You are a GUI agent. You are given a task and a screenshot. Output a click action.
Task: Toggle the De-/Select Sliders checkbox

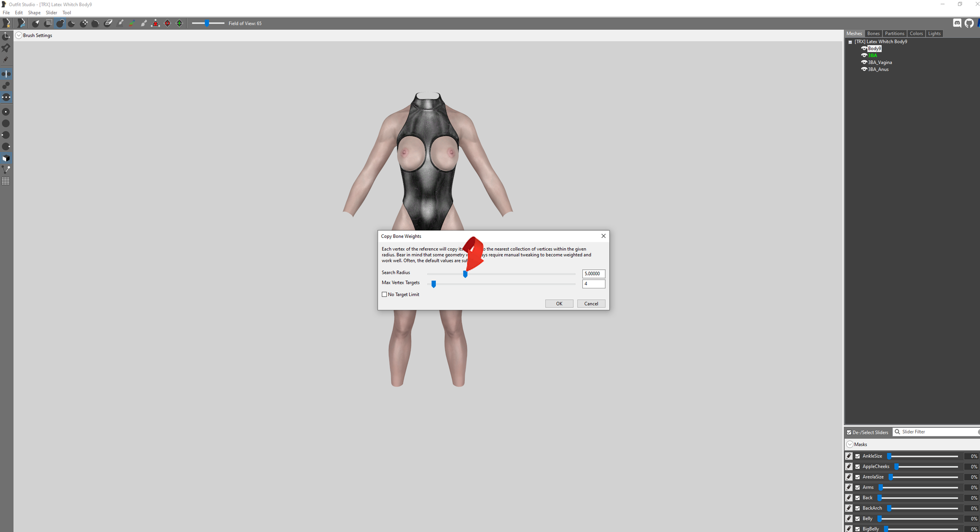tap(849, 432)
